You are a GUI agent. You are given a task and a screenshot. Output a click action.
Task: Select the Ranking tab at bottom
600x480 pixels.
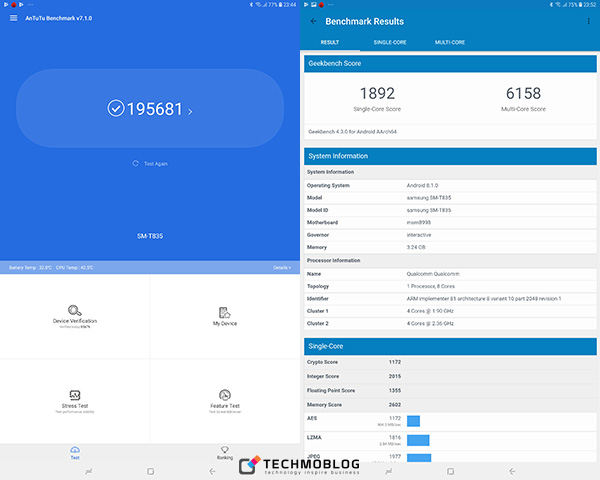225,452
